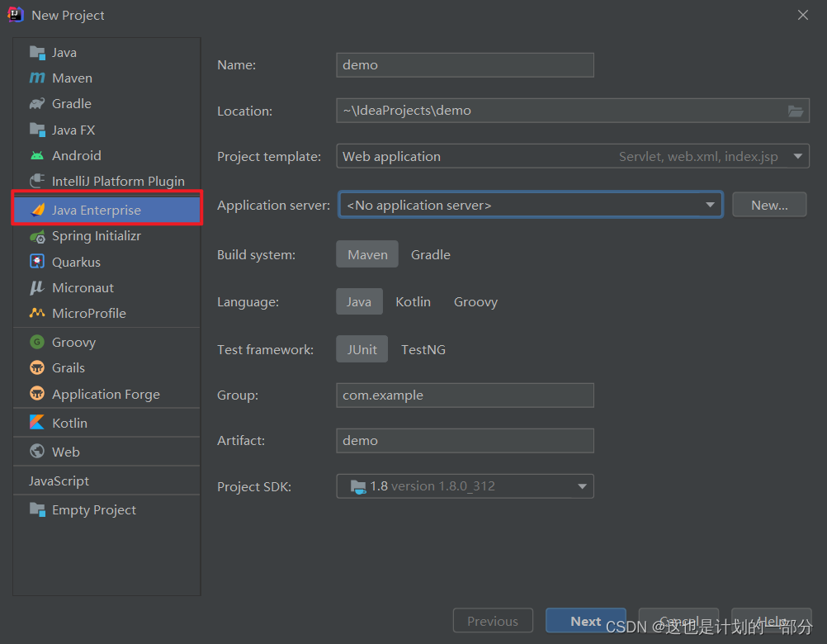Choose the Android robot icon
This screenshot has width=827, height=644.
37,155
